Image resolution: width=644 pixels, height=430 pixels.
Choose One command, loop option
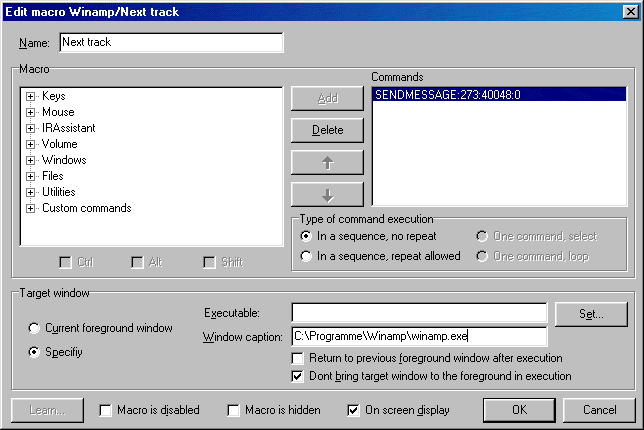tap(482, 256)
